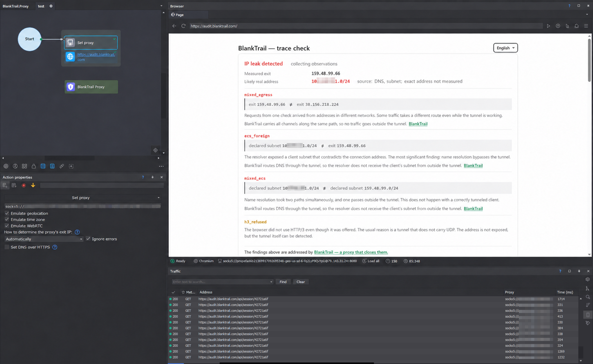This screenshot has width=593, height=364.
Task: Click the four-squares grid icon
Action: (24, 166)
